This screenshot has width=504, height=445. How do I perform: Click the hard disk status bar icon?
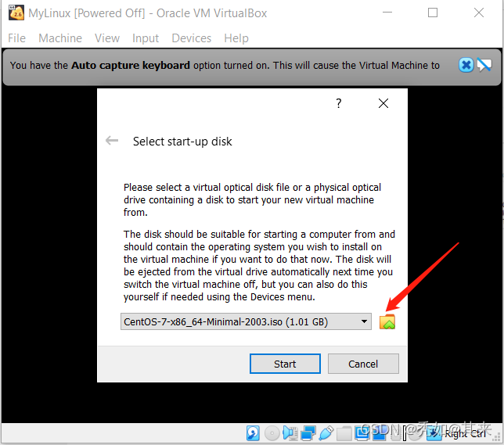point(253,433)
